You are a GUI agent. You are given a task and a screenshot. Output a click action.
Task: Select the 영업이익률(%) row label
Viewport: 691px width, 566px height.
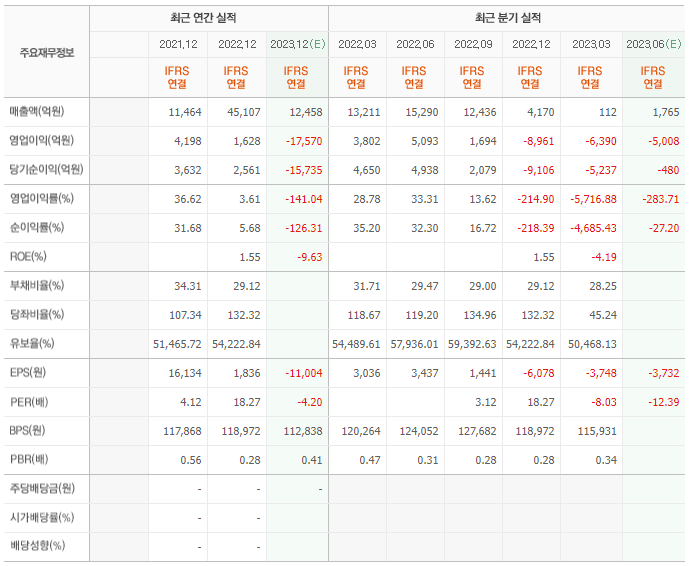42,199
